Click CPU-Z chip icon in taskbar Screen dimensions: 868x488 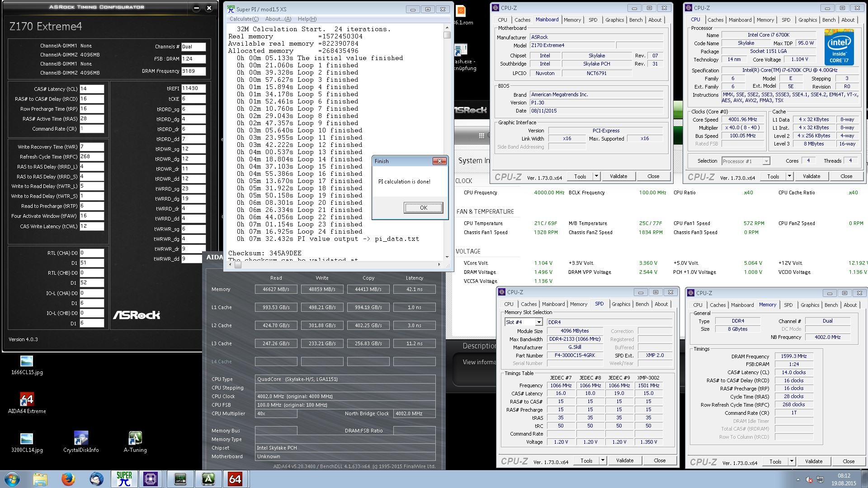(151, 479)
